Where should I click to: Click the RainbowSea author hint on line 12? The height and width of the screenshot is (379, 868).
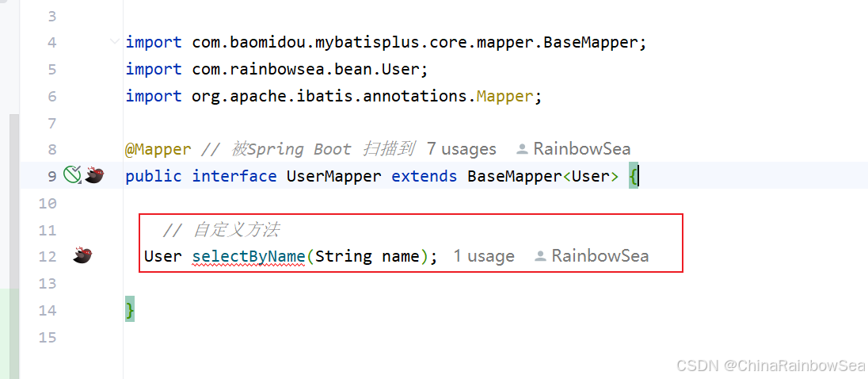point(592,256)
